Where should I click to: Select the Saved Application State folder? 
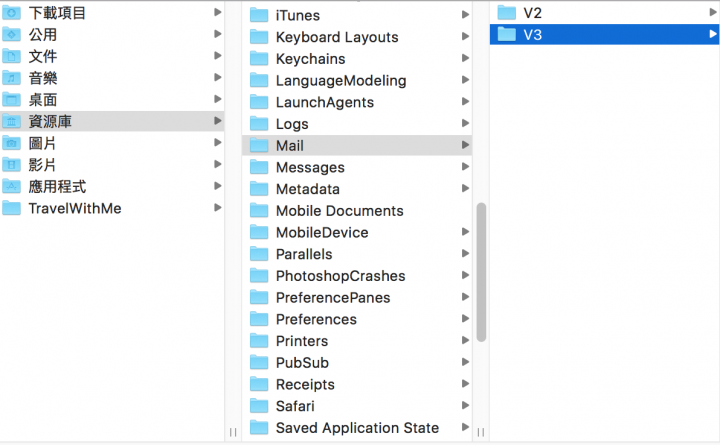(357, 428)
